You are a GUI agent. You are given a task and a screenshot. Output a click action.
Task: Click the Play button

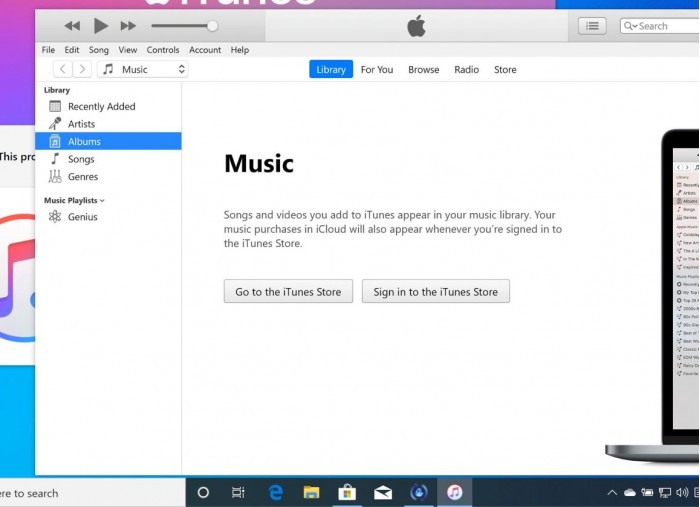point(100,26)
